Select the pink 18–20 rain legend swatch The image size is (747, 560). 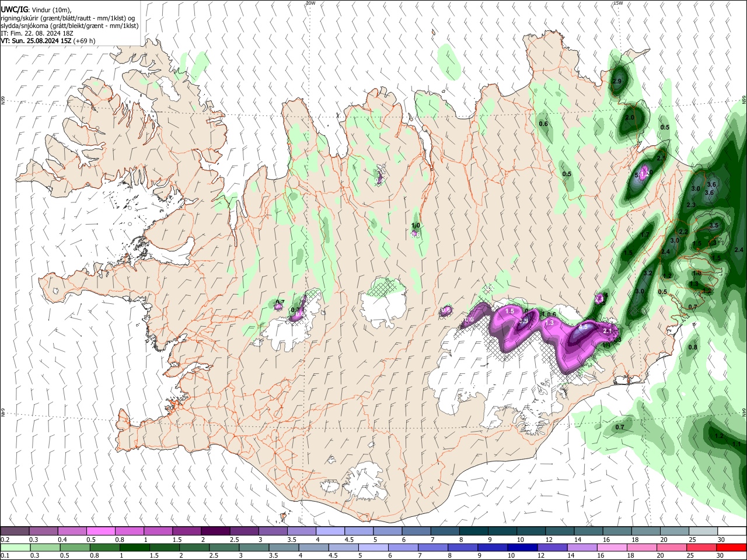pyautogui.click(x=642, y=547)
